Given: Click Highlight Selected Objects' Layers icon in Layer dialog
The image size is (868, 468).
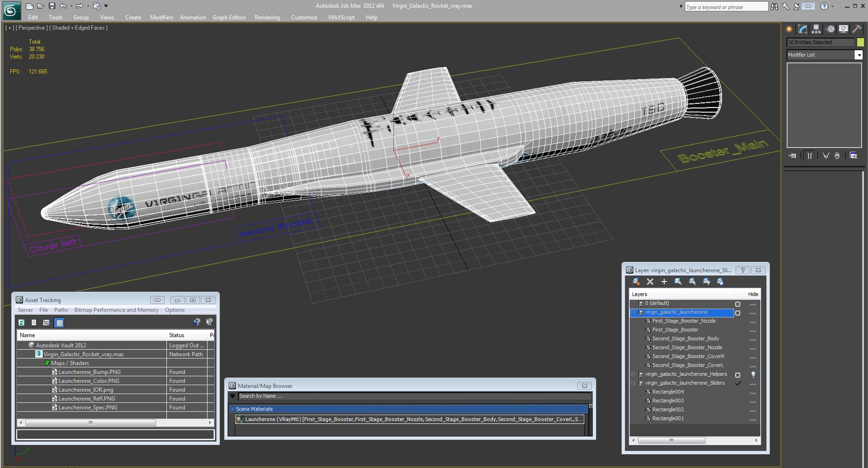Looking at the screenshot, I should (692, 281).
